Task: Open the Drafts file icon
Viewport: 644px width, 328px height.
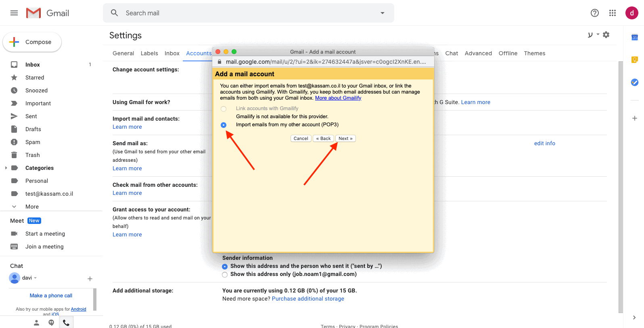Action: (x=14, y=129)
